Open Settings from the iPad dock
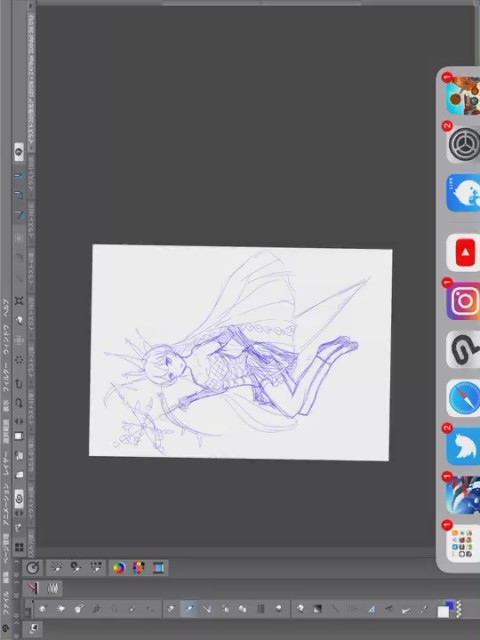The image size is (480, 640). click(x=464, y=145)
